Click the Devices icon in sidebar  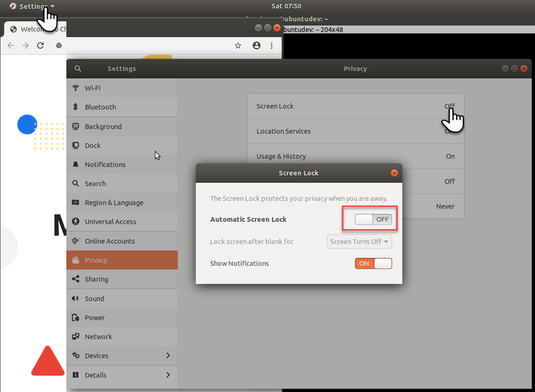pyautogui.click(x=76, y=355)
